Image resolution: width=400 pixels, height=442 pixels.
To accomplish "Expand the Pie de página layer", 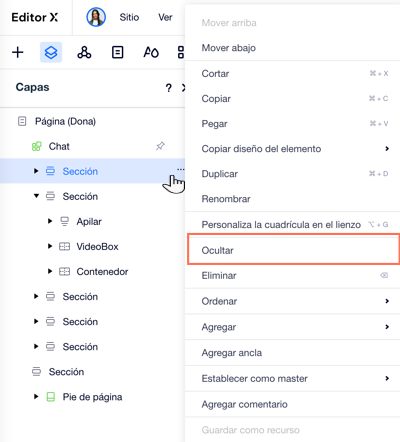I will click(x=36, y=397).
